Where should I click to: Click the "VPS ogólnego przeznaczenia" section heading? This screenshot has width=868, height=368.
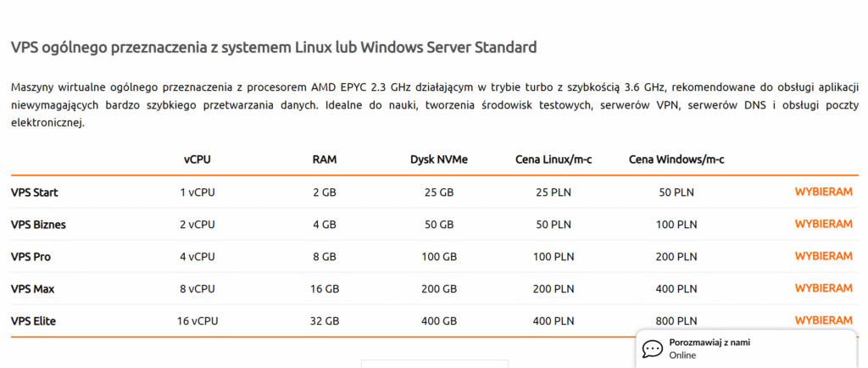[273, 47]
